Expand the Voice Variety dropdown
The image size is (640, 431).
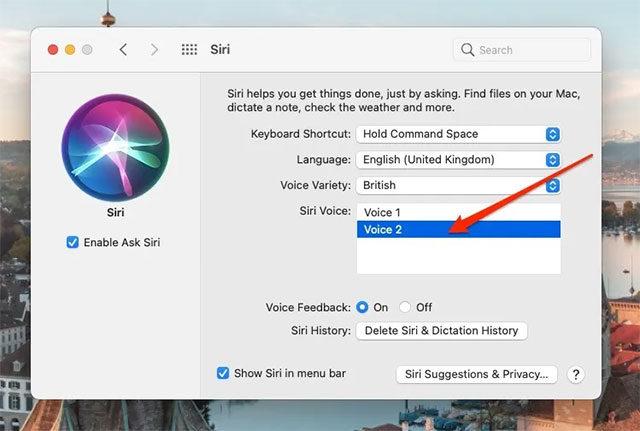(x=458, y=185)
